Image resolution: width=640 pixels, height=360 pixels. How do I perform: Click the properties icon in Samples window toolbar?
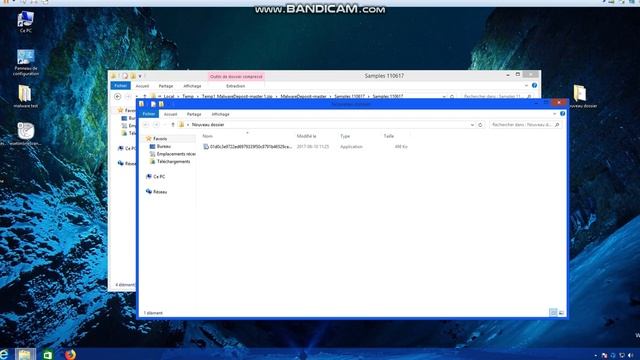125,76
